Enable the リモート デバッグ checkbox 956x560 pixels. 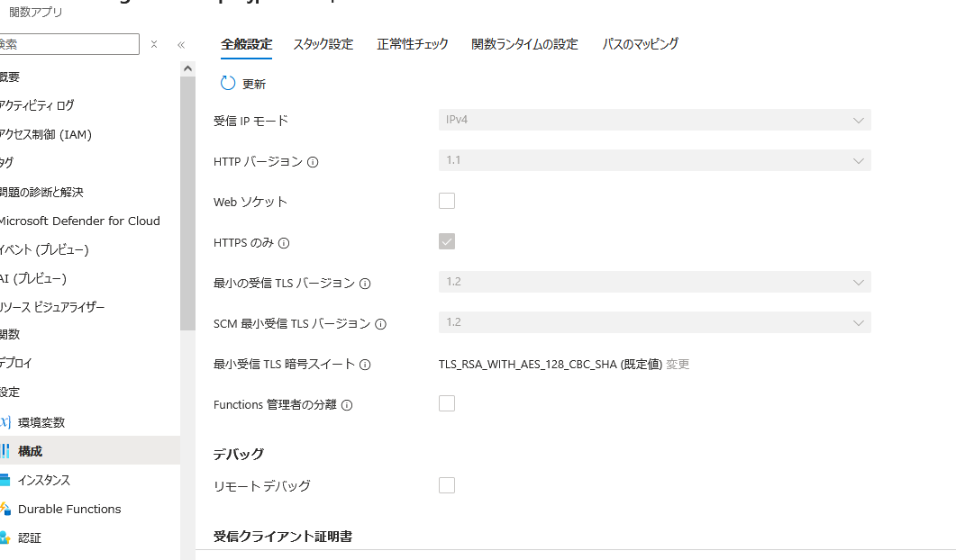pos(447,485)
